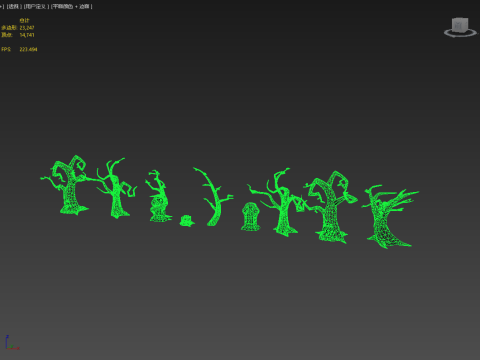The height and width of the screenshot is (360, 480).
Task: Open the [用户定义] viewport label menu
Action: click(36, 6)
